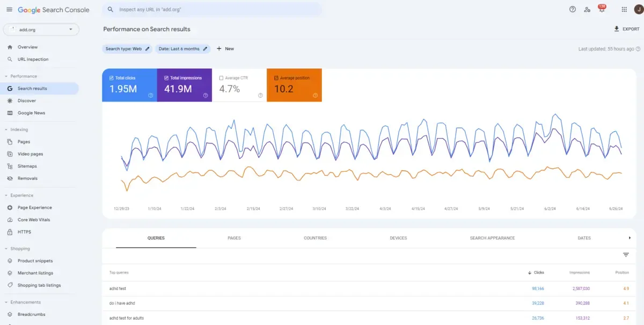The width and height of the screenshot is (644, 325).
Task: Open the user settings icon beside the bell
Action: pos(587,9)
